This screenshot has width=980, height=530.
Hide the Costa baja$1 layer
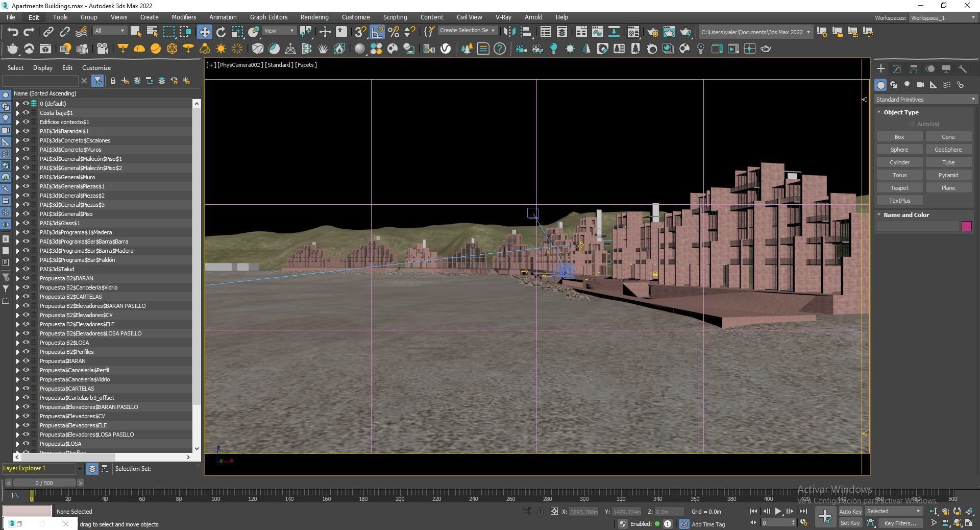[26, 112]
